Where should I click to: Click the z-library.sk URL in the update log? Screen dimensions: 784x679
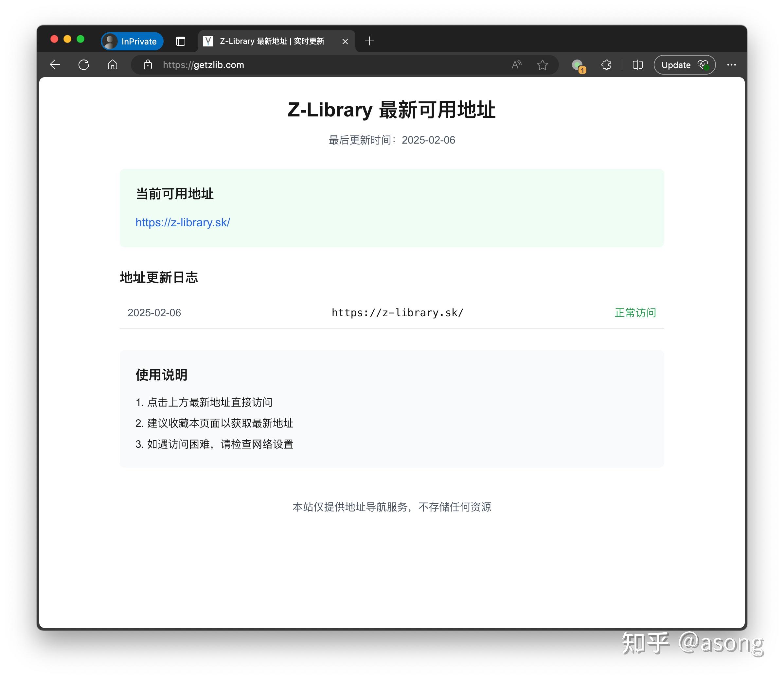397,313
